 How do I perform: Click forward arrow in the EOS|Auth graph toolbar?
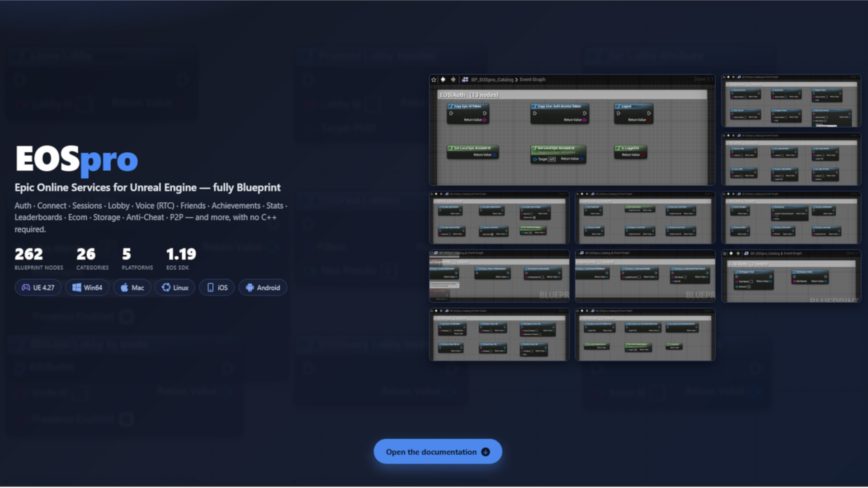[x=453, y=80]
